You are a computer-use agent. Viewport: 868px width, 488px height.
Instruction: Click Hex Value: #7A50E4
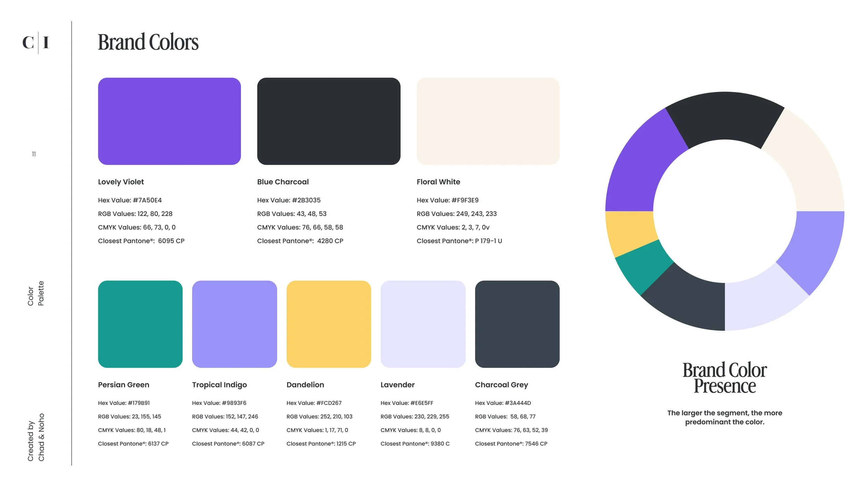click(130, 200)
